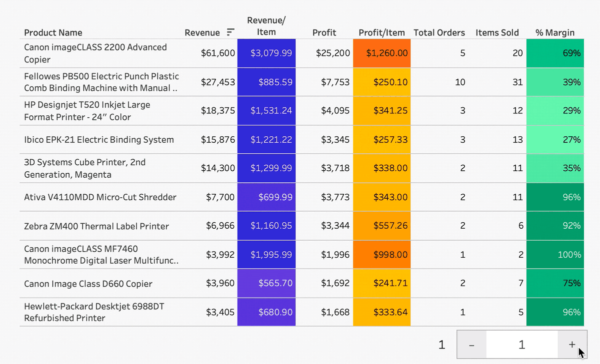The height and width of the screenshot is (364, 600).
Task: Click the $3,773 profit value
Action: pos(335,197)
